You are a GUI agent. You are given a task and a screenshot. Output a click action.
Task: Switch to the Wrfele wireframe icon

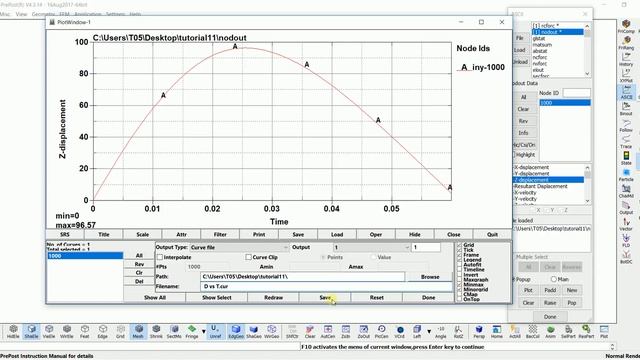click(x=67, y=331)
